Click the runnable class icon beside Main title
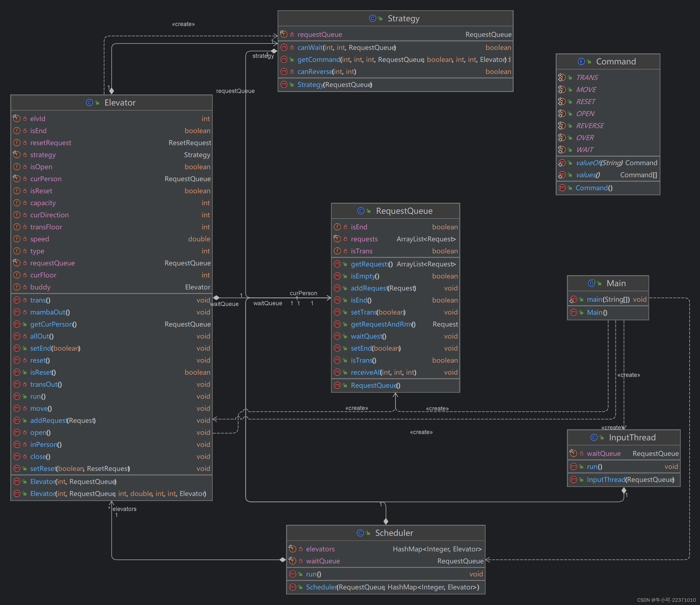The width and height of the screenshot is (700, 605). [592, 283]
